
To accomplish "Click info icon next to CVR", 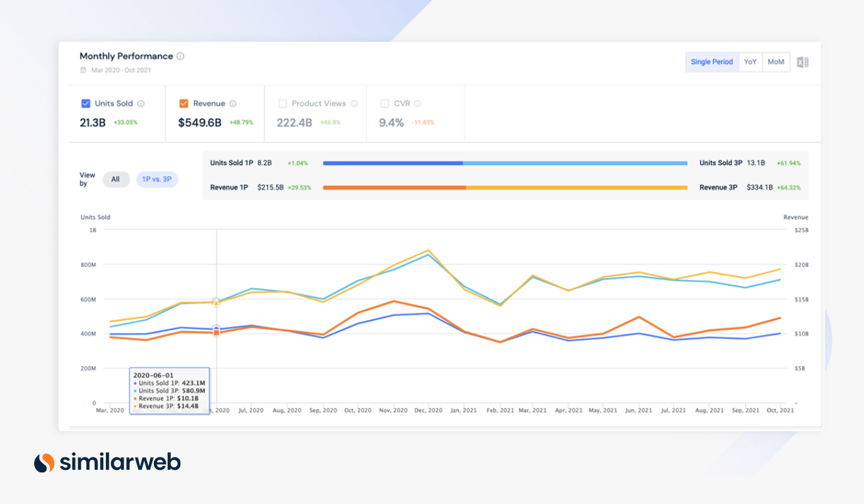I will tap(418, 104).
